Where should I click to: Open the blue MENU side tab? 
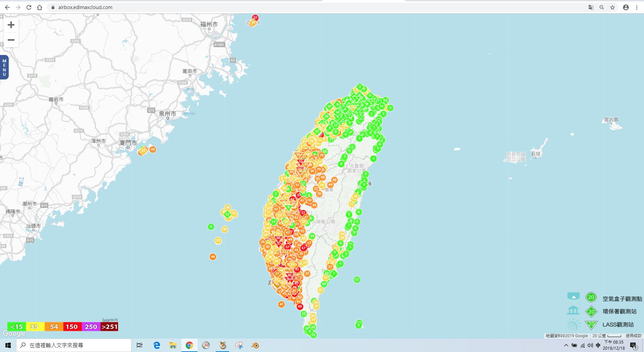(4, 67)
